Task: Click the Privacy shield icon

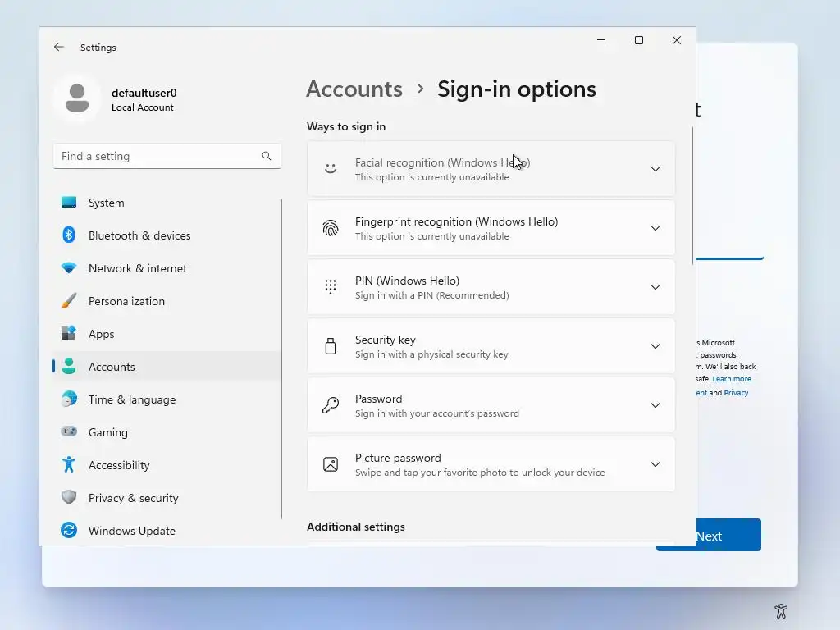Action: [x=69, y=497]
